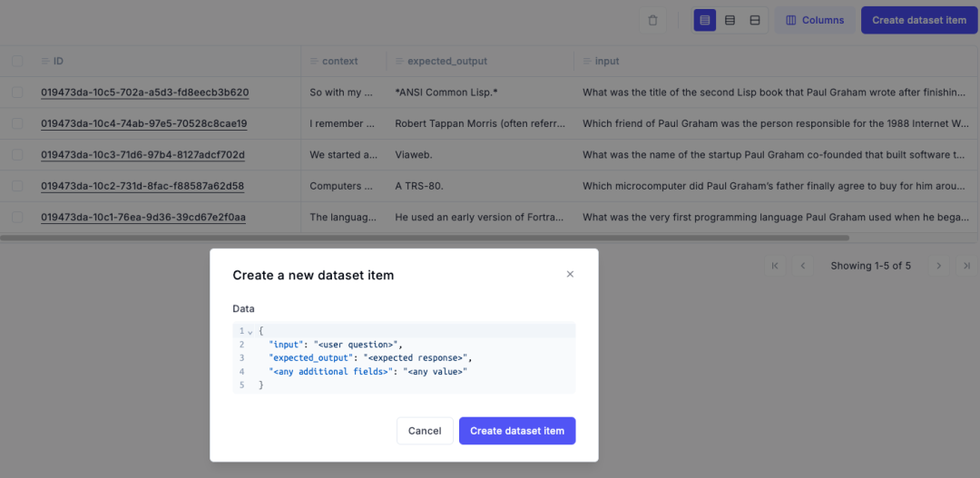Go to the first page
Screen dimensions: 980x478
pos(775,266)
